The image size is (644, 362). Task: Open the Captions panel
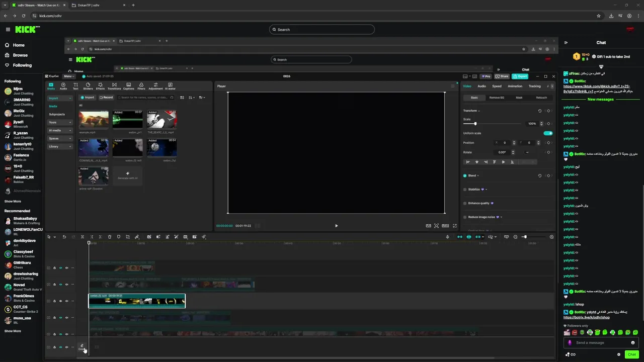(x=129, y=86)
